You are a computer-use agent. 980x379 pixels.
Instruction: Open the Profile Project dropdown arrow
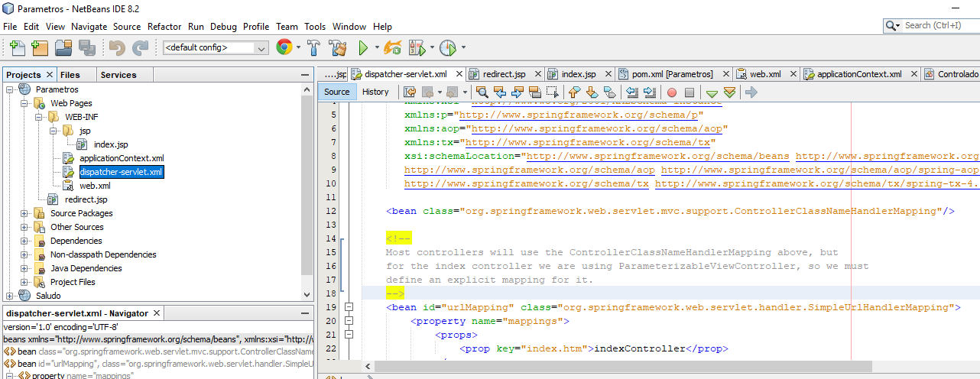pos(462,47)
